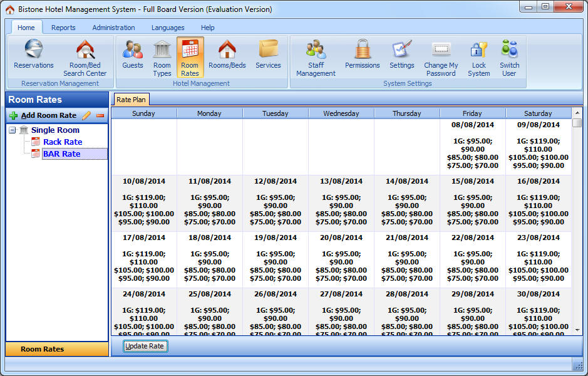Lock the system

point(478,56)
